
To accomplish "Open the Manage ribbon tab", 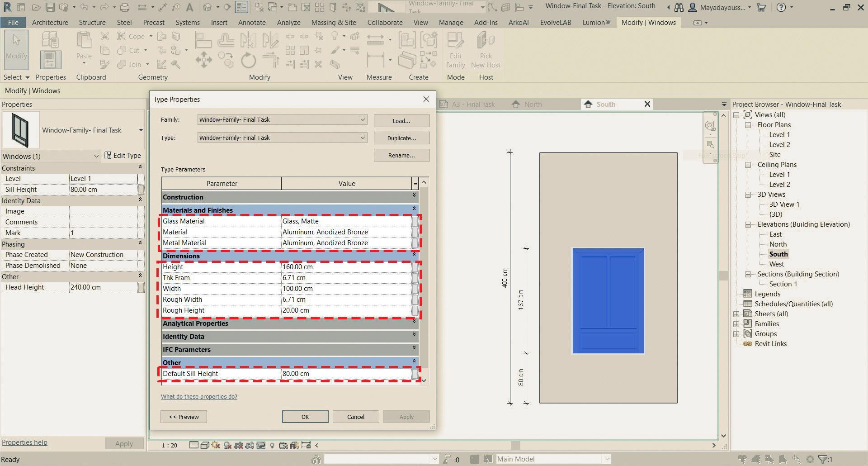I will 451,22.
